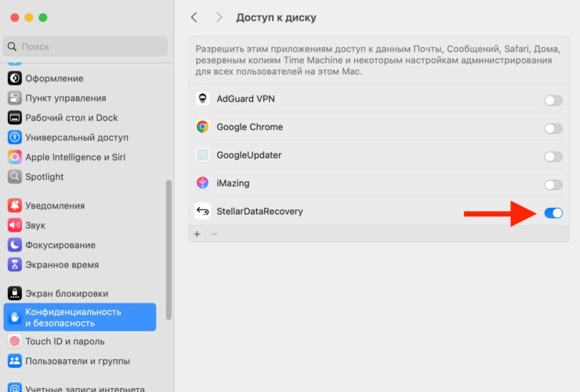The image size is (580, 392).
Task: Click the Экранное время hourglass icon
Action: 14,264
